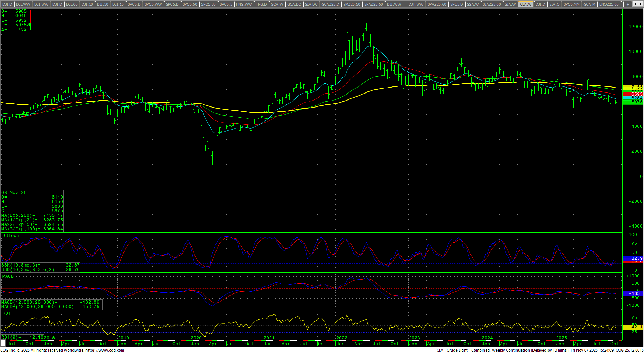Select the SIA,Q tab
644x353 pixels.
point(554,4)
